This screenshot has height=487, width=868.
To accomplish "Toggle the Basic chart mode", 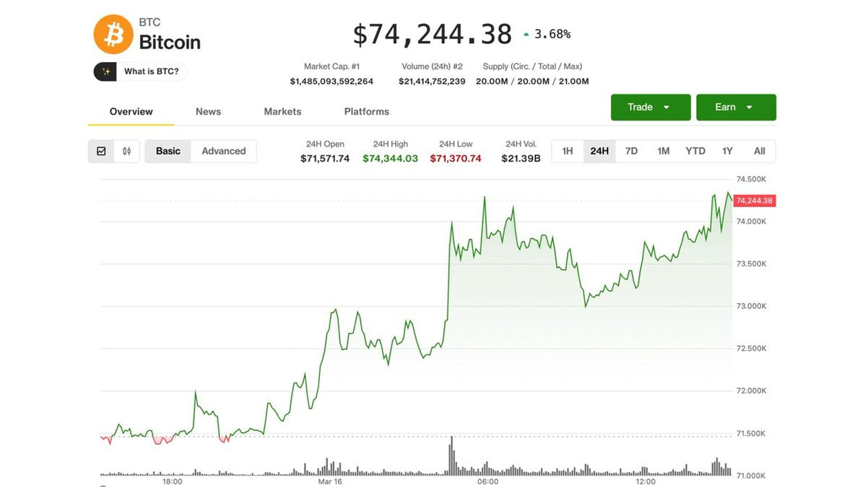I will tap(168, 151).
